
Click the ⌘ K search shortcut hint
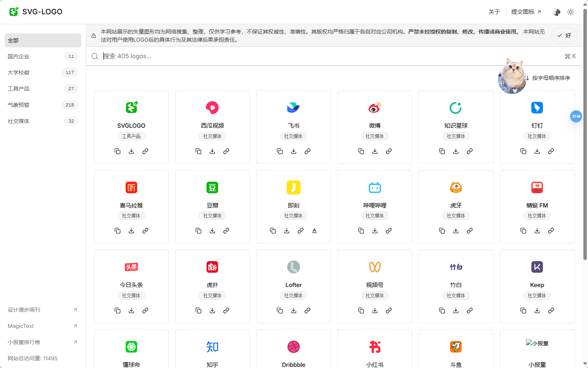[x=570, y=56]
